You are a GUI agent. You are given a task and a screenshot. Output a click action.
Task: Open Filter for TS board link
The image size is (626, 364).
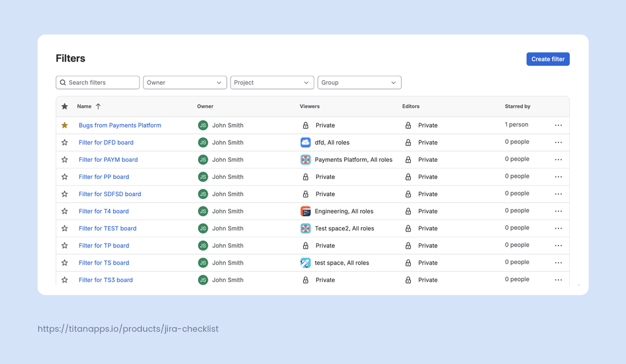tap(104, 263)
